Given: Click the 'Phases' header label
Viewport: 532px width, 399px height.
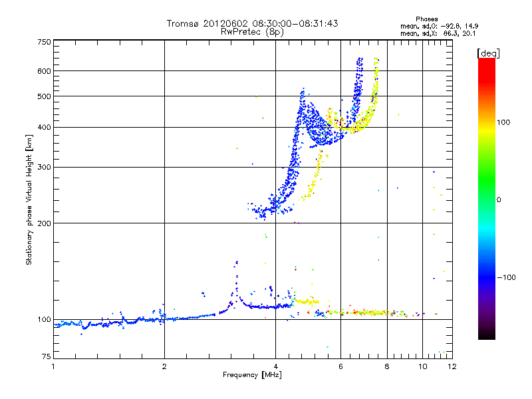Looking at the screenshot, I should (x=427, y=19).
